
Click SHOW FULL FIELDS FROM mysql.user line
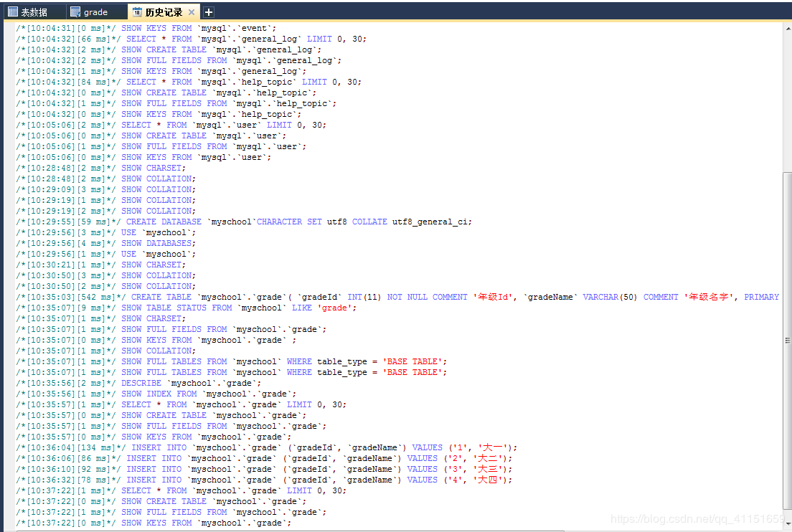click(x=161, y=146)
